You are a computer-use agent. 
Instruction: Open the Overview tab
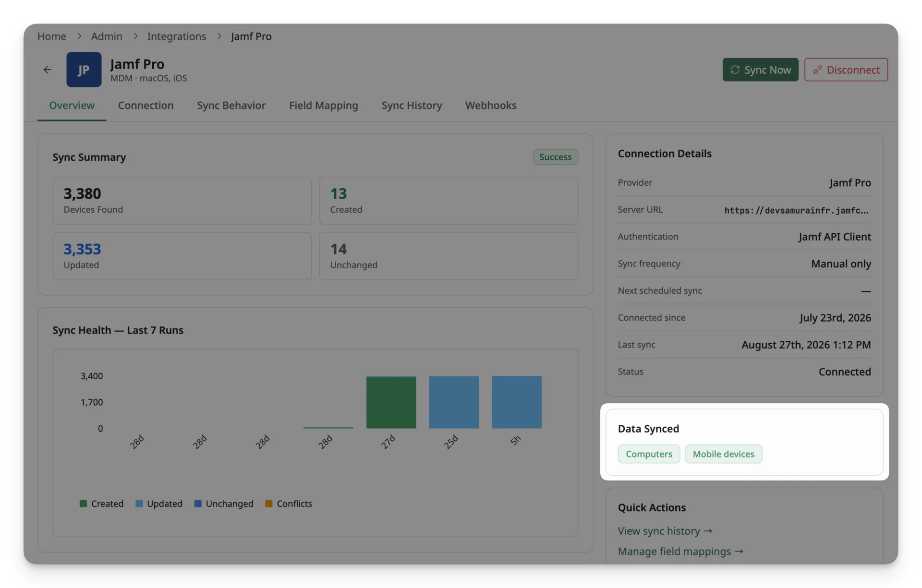[x=72, y=105]
